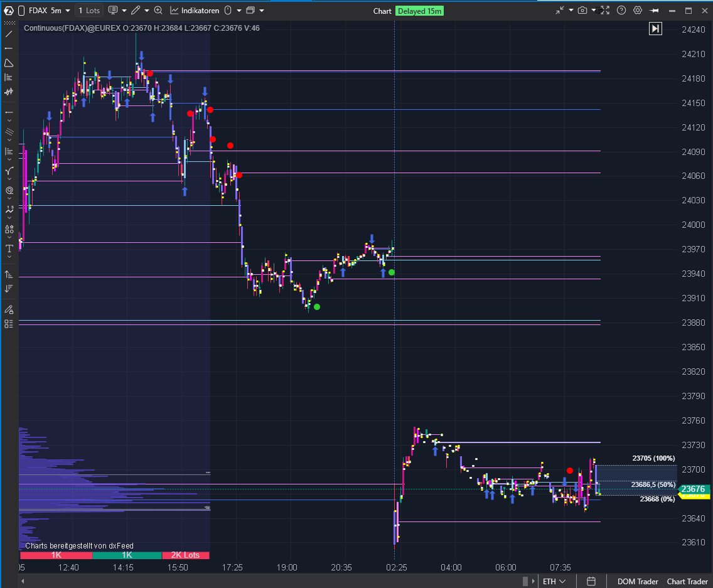Expand the ETH session dropdown
This screenshot has width=713, height=588.
point(555,582)
